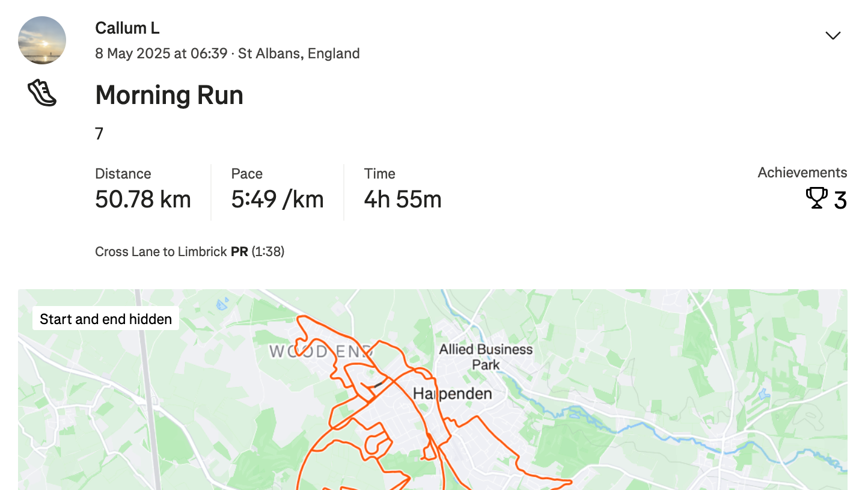
Task: Select the achievements count of 3
Action: [x=840, y=200]
